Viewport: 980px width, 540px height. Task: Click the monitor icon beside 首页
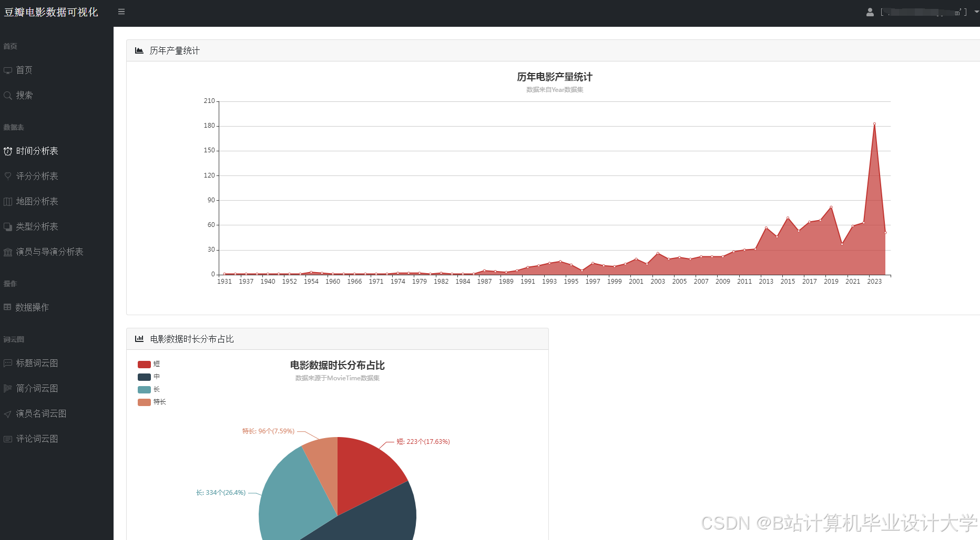8,70
